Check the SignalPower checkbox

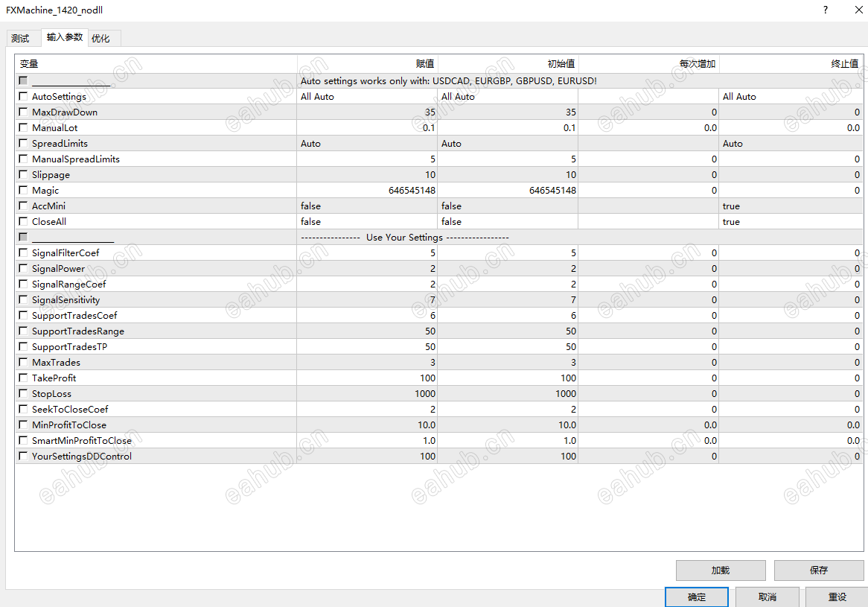pyautogui.click(x=23, y=268)
